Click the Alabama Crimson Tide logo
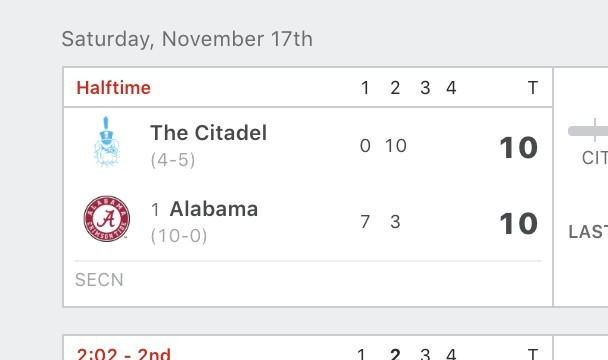The width and height of the screenshot is (608, 360). [x=107, y=218]
